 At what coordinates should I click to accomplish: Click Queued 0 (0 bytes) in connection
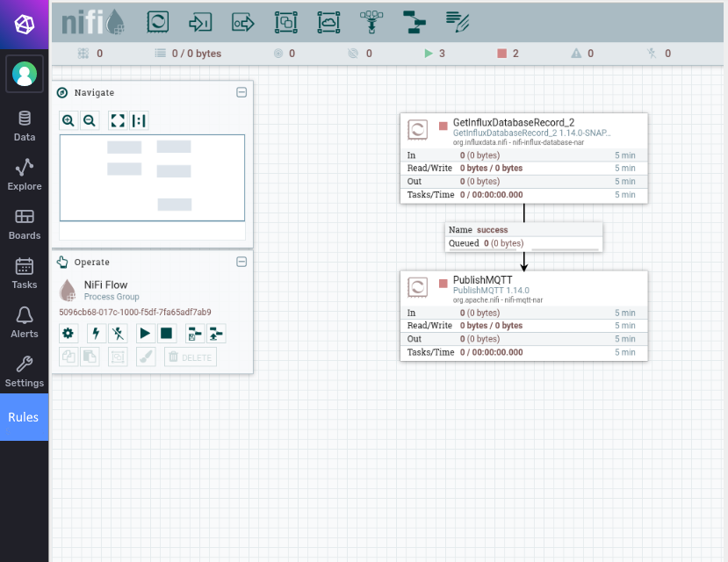click(486, 242)
